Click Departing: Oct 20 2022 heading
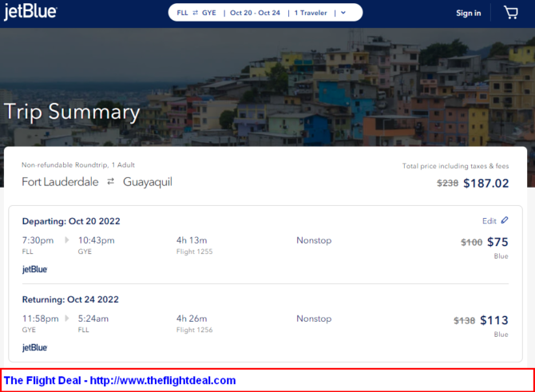 (71, 221)
